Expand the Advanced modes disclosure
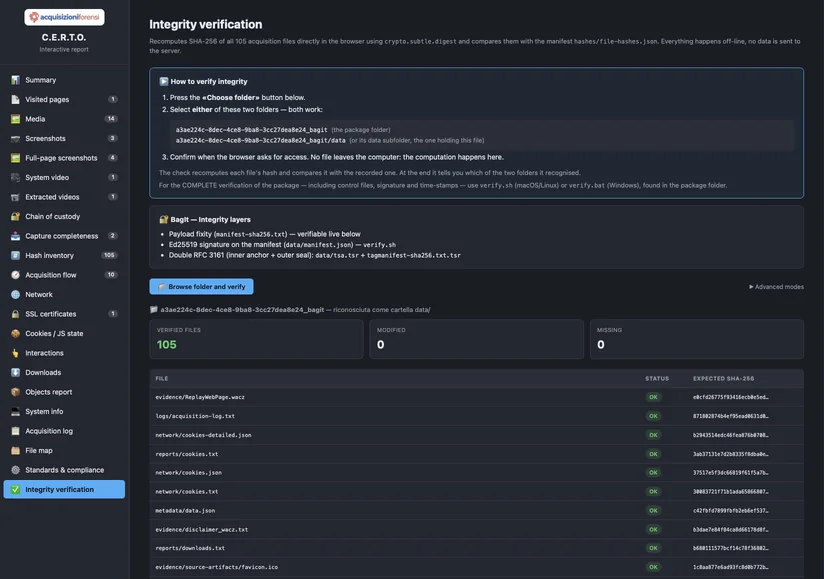This screenshot has height=579, width=824. [776, 287]
